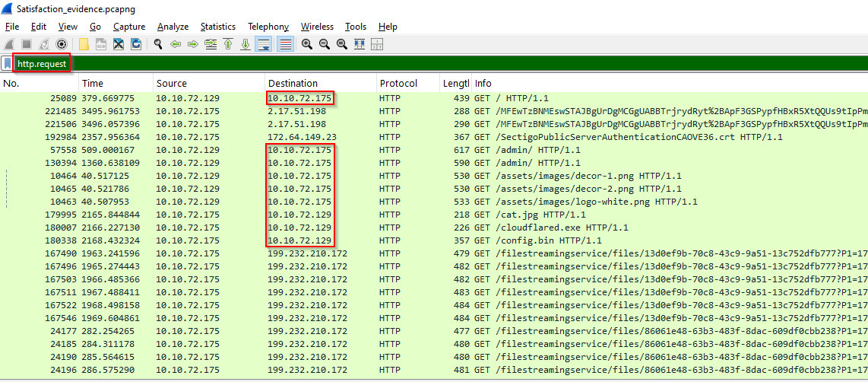Select the decor-1.png request row
This screenshot has height=382, width=868.
(x=434, y=176)
